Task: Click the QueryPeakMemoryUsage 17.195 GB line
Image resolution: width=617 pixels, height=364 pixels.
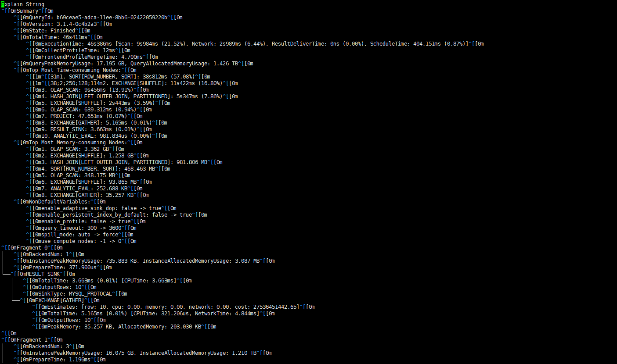Action: pyautogui.click(x=133, y=64)
